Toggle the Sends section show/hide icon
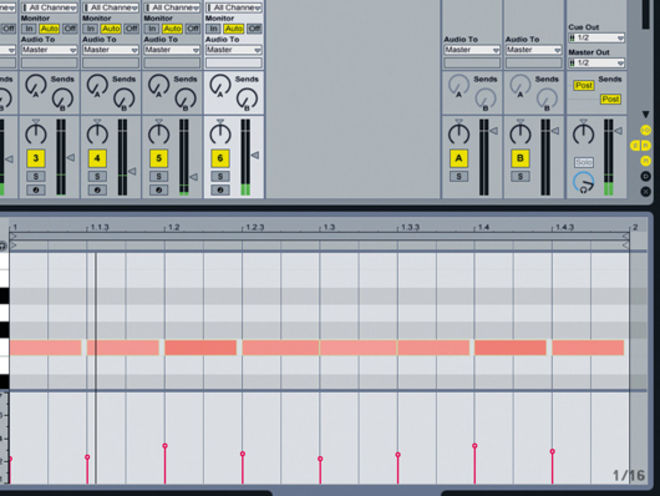 [635, 146]
